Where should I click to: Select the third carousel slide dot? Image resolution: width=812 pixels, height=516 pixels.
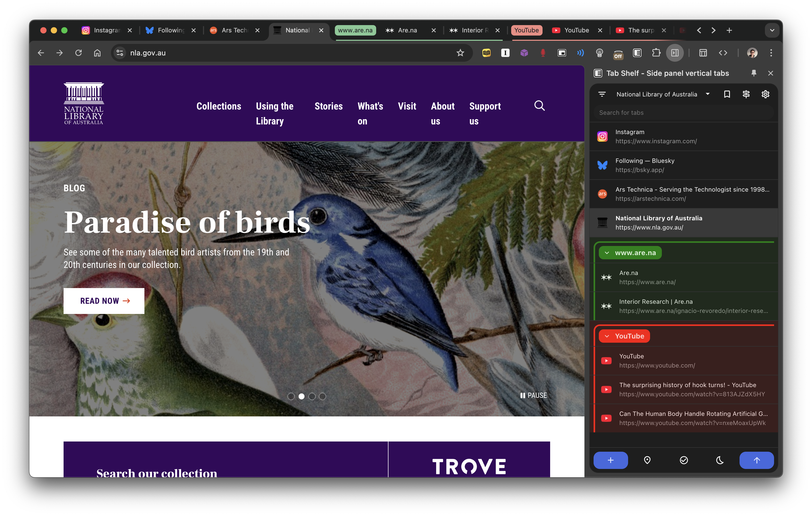[x=312, y=396]
